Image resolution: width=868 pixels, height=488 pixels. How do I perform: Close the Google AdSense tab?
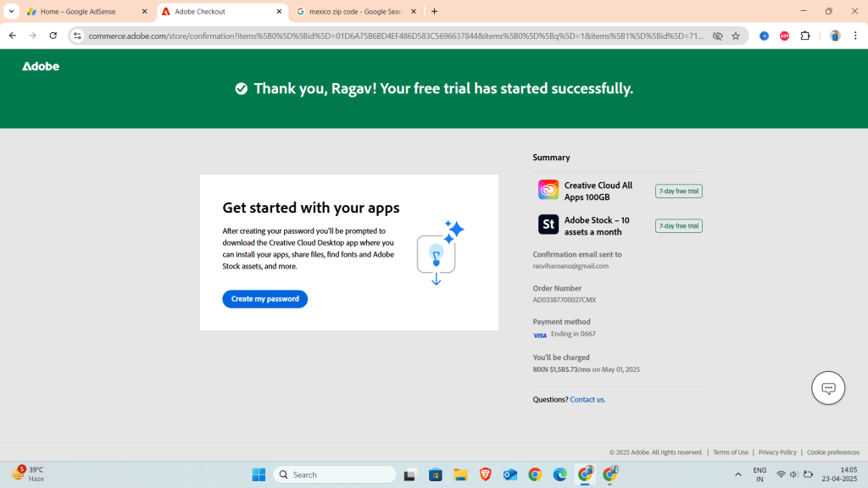[144, 12]
